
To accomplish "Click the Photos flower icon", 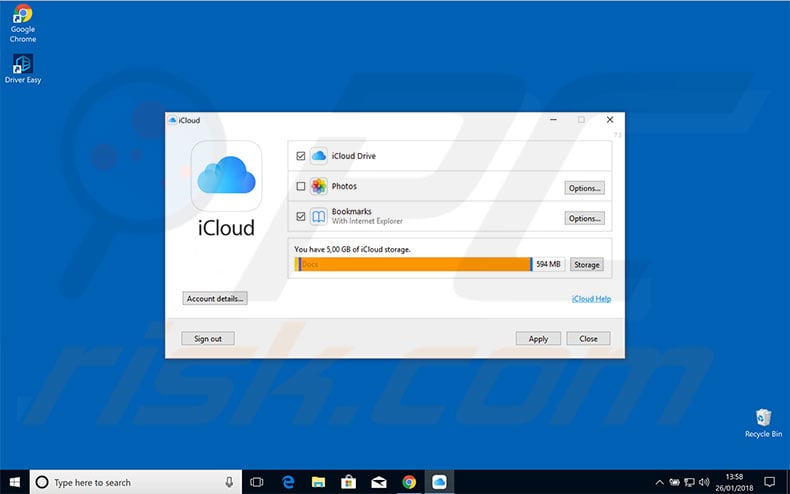I will pyautogui.click(x=318, y=186).
